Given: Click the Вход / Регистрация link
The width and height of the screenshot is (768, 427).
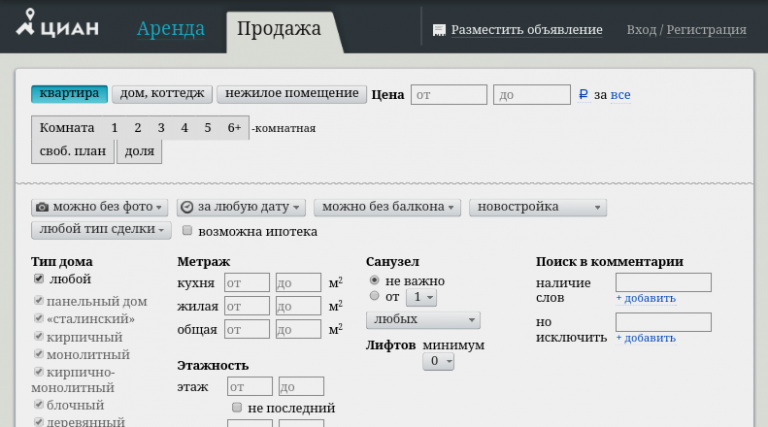Looking at the screenshot, I should 686,30.
